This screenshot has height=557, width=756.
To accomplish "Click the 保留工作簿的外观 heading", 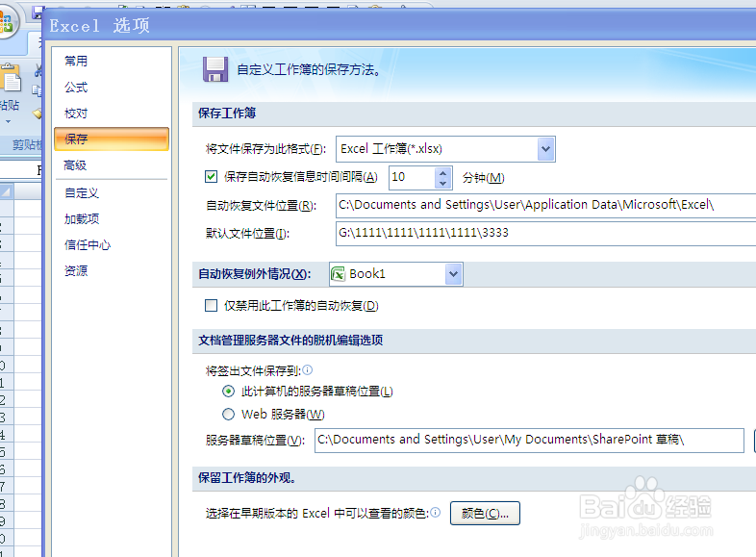I will point(247,478).
